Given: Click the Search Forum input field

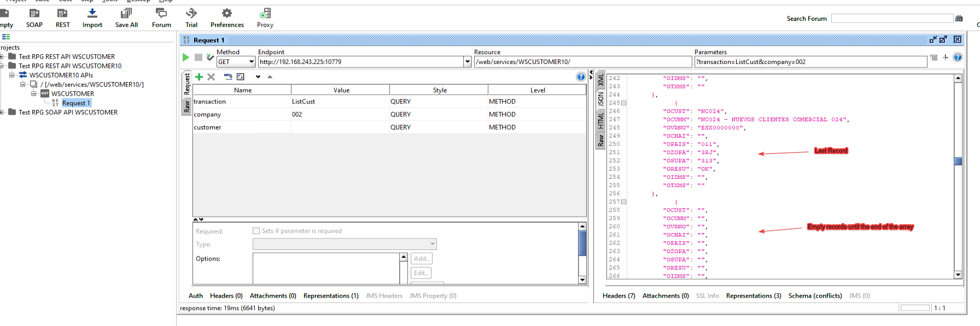Looking at the screenshot, I should tap(892, 19).
